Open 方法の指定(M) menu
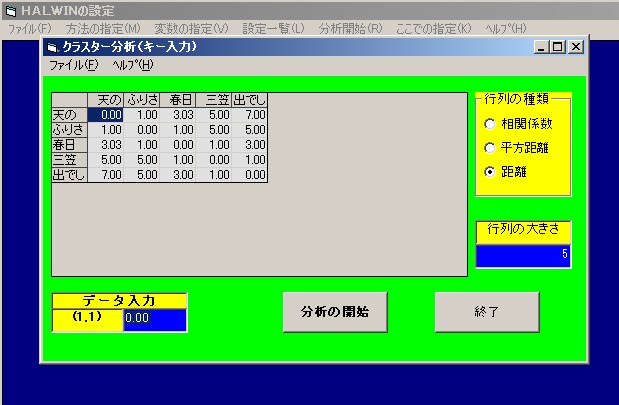Image resolution: width=619 pixels, height=405 pixels. [103, 29]
